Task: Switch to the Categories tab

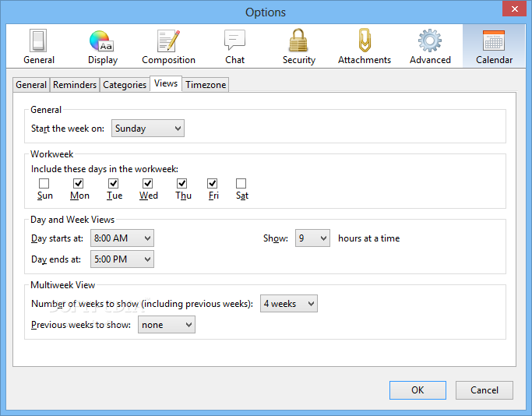Action: 125,84
